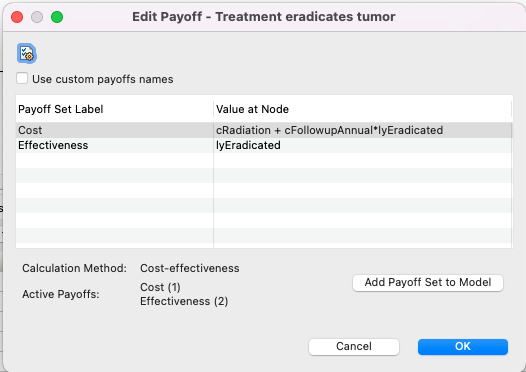Enable Use custom payoffs names checkbox
This screenshot has width=526, height=372.
(22, 79)
